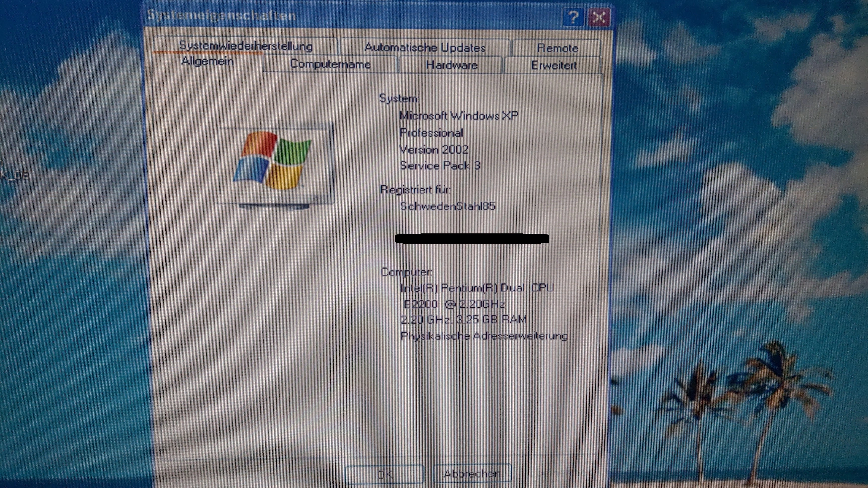Click the 'Computer:' label
Image resolution: width=868 pixels, height=488 pixels.
click(406, 272)
